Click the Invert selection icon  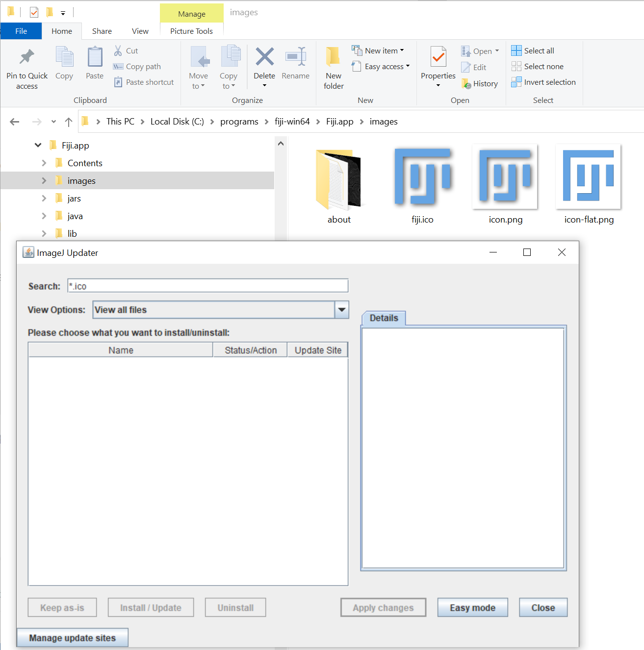point(516,82)
